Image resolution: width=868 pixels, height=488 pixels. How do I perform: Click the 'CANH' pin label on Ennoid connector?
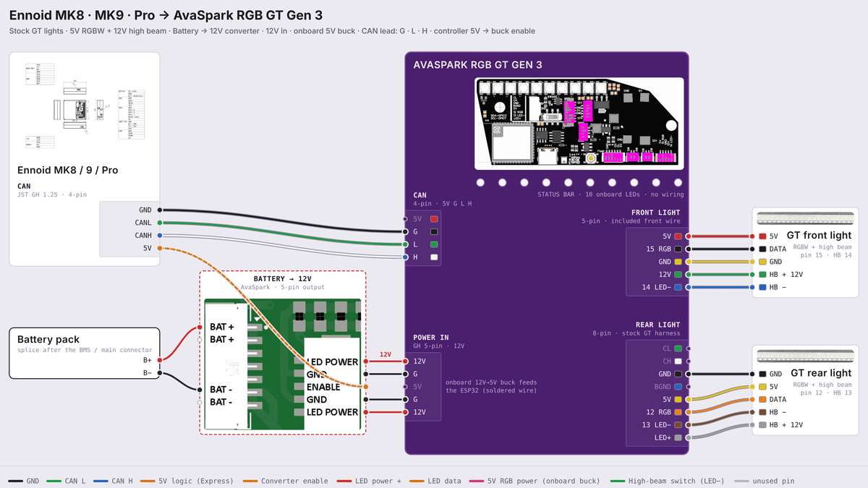tap(143, 236)
